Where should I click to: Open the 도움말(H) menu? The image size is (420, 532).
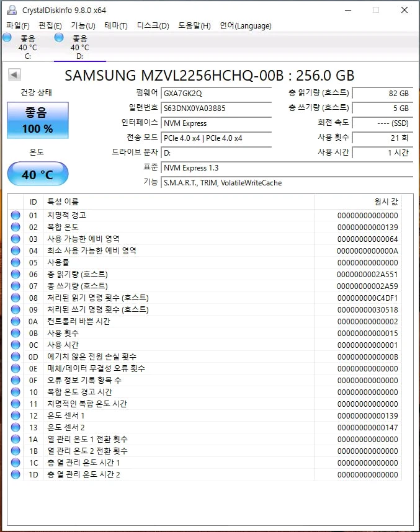[x=194, y=26]
